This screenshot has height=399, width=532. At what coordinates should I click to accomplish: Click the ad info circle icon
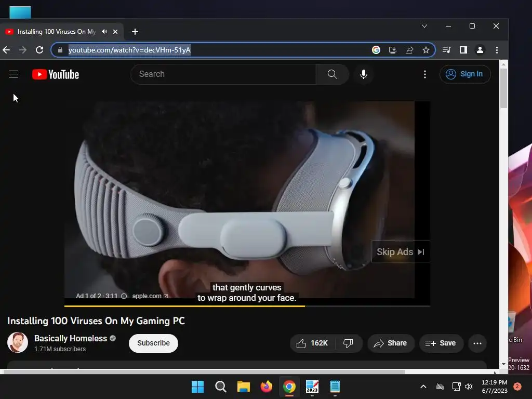124,296
